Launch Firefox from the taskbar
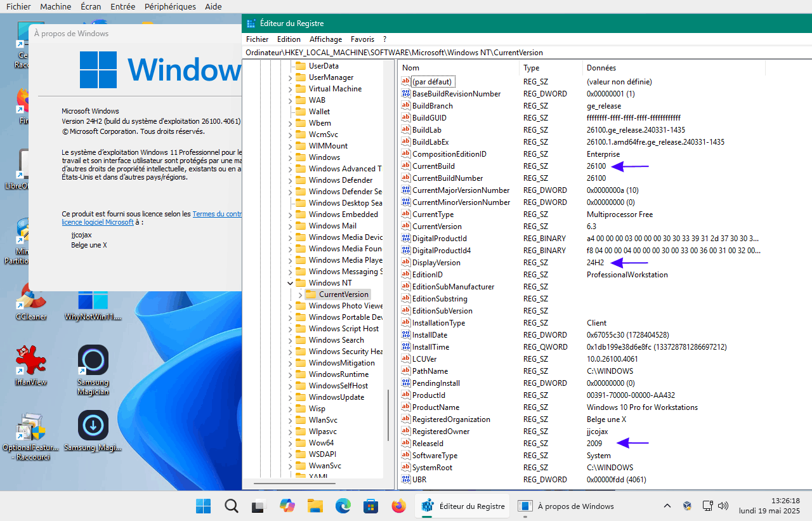The height and width of the screenshot is (521, 812). (x=398, y=506)
